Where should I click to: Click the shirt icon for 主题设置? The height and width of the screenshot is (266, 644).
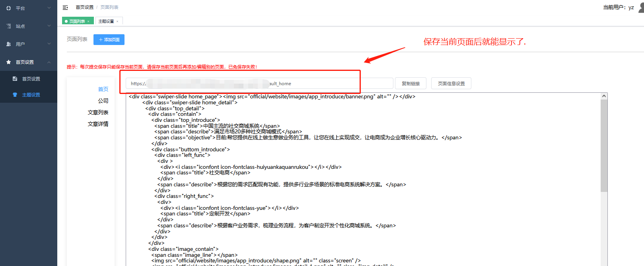[x=15, y=95]
